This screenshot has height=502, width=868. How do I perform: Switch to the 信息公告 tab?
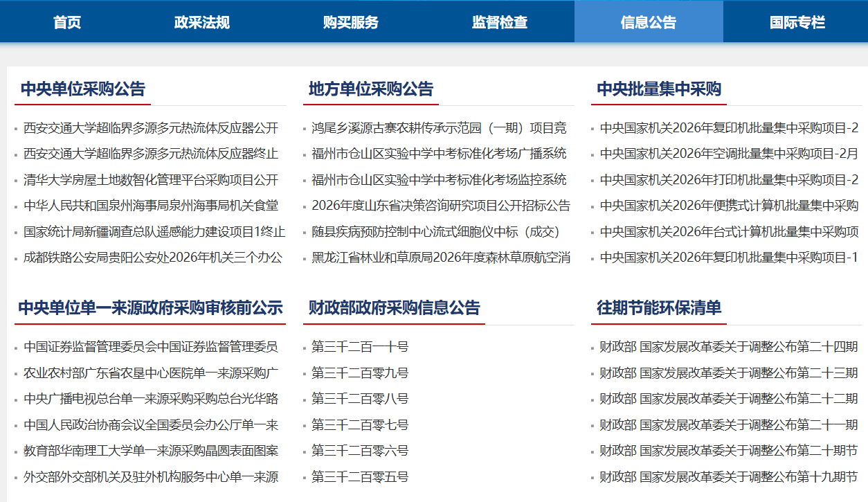[x=648, y=22]
